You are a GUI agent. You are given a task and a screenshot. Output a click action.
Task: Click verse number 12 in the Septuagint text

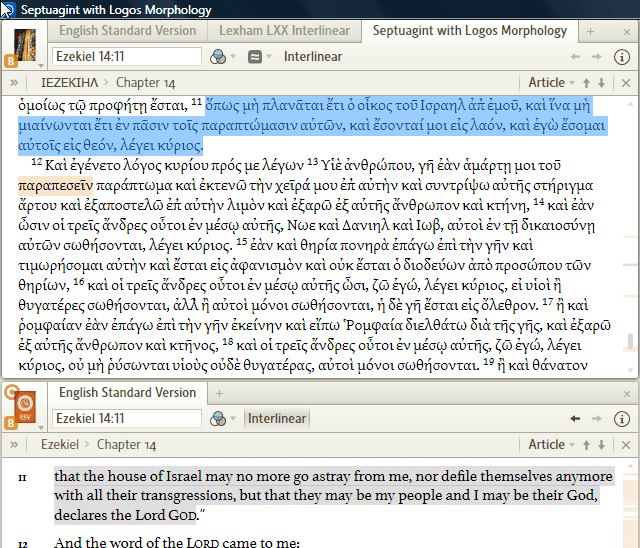coord(37,162)
